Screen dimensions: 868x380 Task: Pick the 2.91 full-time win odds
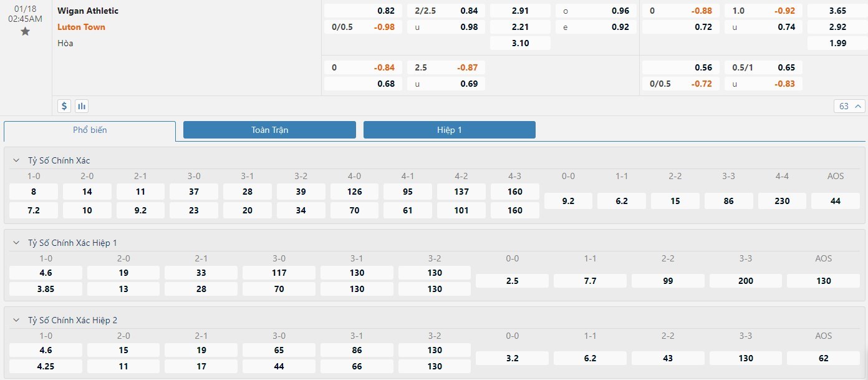[520, 11]
